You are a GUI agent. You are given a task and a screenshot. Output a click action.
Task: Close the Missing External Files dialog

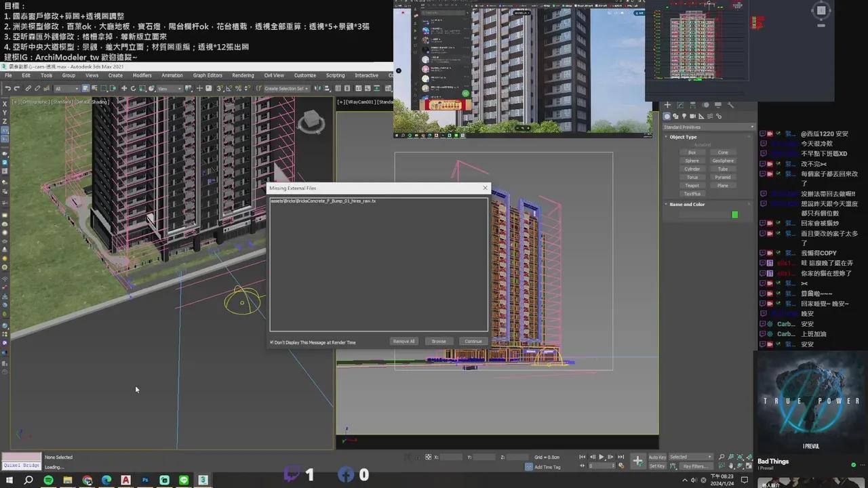(x=484, y=188)
